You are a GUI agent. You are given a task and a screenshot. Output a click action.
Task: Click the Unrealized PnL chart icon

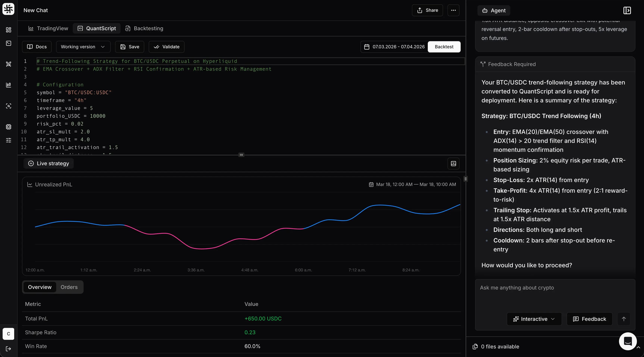pos(30,184)
